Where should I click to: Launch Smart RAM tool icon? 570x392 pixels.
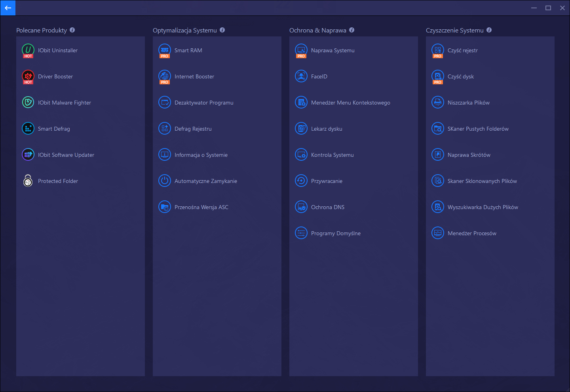(165, 50)
